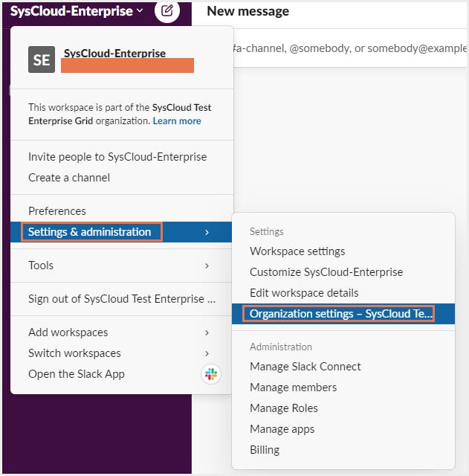Viewport: 469px width, 476px height.
Task: Open Preferences from the menu
Action: tap(57, 211)
